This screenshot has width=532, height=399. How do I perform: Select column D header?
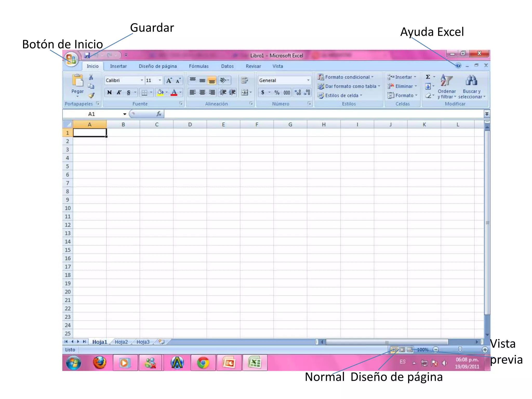[190, 124]
